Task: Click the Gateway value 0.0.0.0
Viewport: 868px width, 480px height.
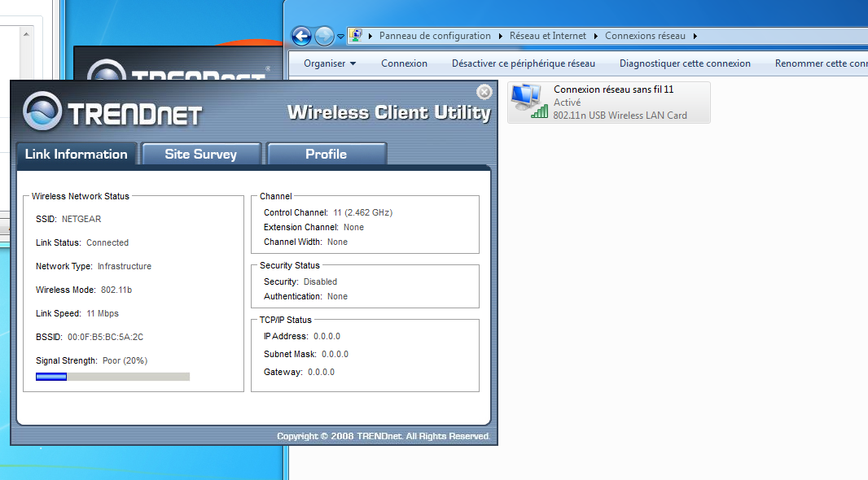Action: click(321, 372)
